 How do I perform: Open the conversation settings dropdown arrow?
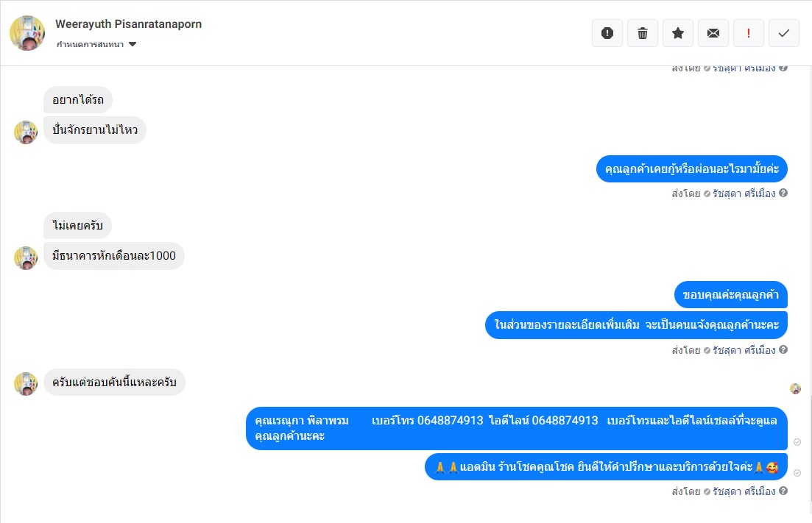pos(133,44)
